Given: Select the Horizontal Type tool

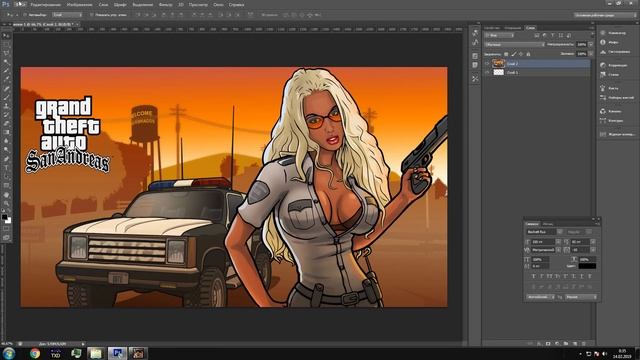Looking at the screenshot, I should click(6, 168).
